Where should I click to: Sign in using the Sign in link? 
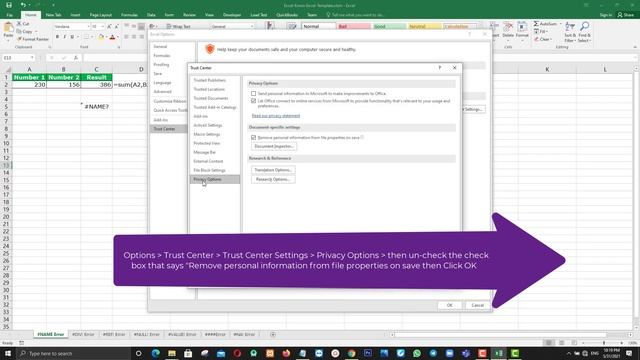point(606,15)
